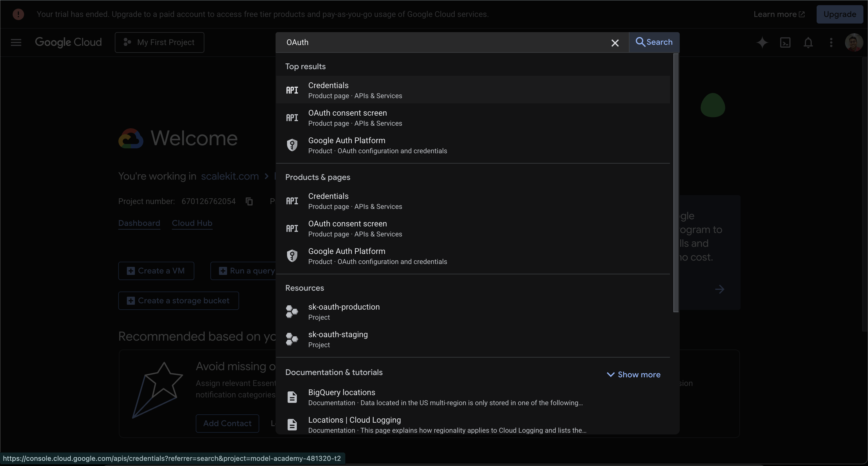The height and width of the screenshot is (466, 868).
Task: Clear the OAuth search query
Action: tap(615, 42)
